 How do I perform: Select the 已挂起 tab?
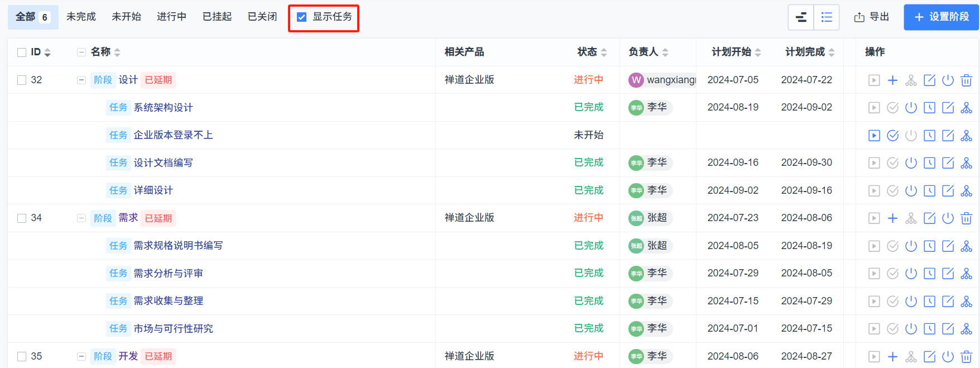(217, 17)
